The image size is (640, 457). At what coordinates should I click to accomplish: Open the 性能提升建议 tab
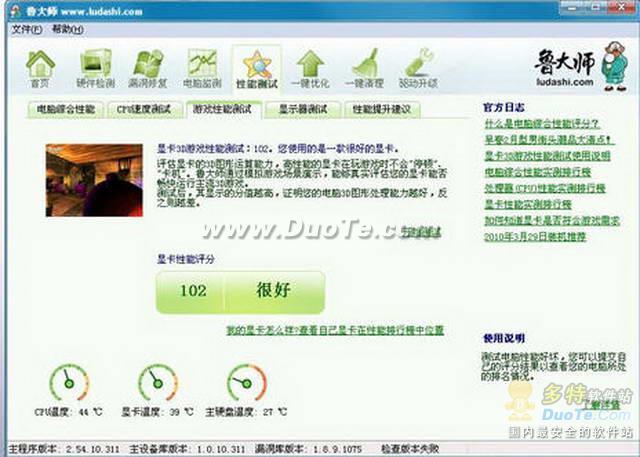click(x=382, y=109)
